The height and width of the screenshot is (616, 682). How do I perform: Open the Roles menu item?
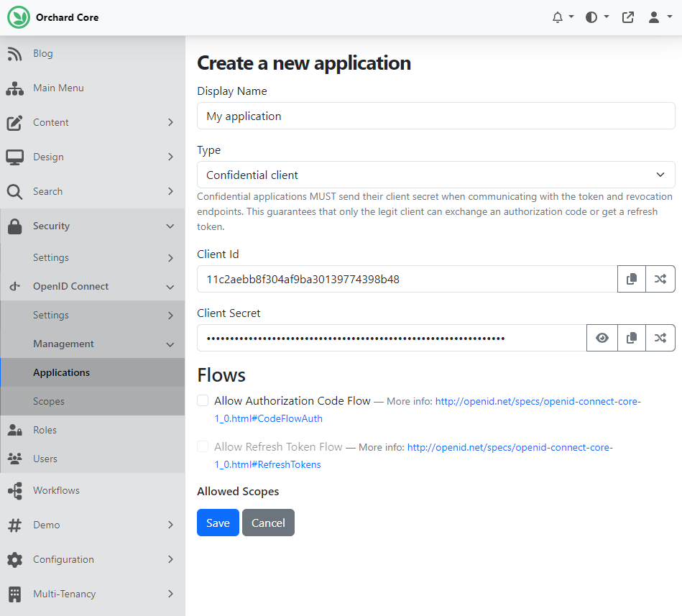point(93,430)
